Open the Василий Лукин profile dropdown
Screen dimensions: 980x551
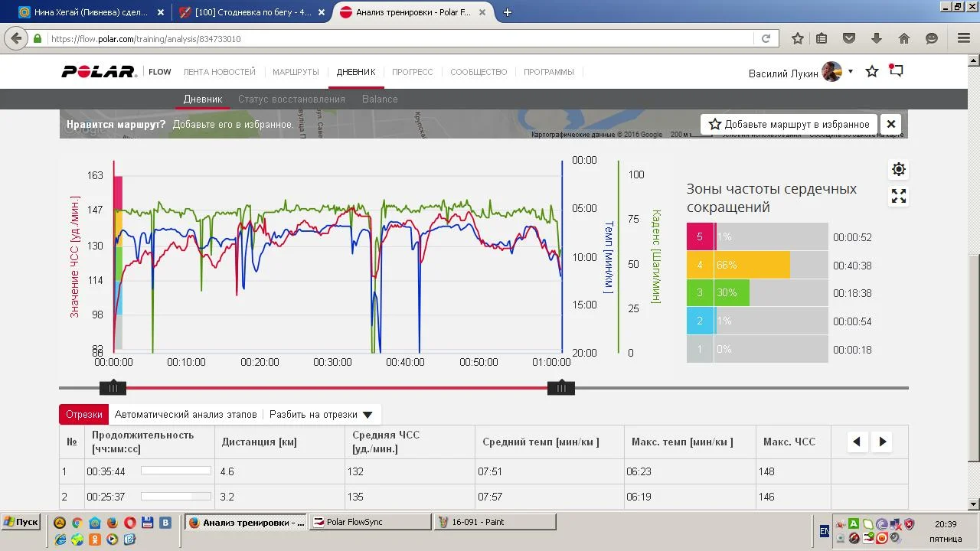coord(801,73)
